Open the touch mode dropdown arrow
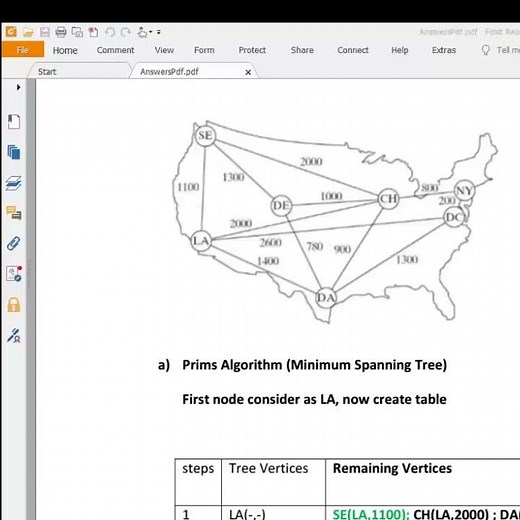 (x=151, y=32)
